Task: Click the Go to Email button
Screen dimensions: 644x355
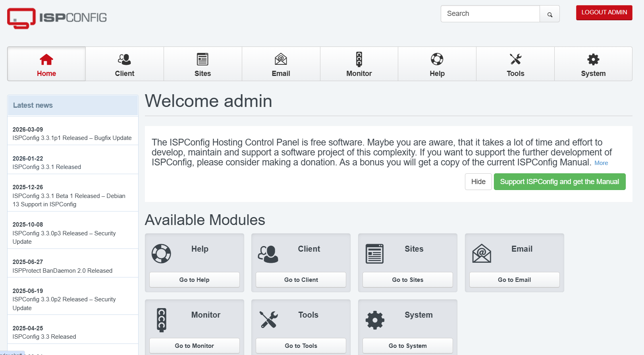Action: coord(514,280)
